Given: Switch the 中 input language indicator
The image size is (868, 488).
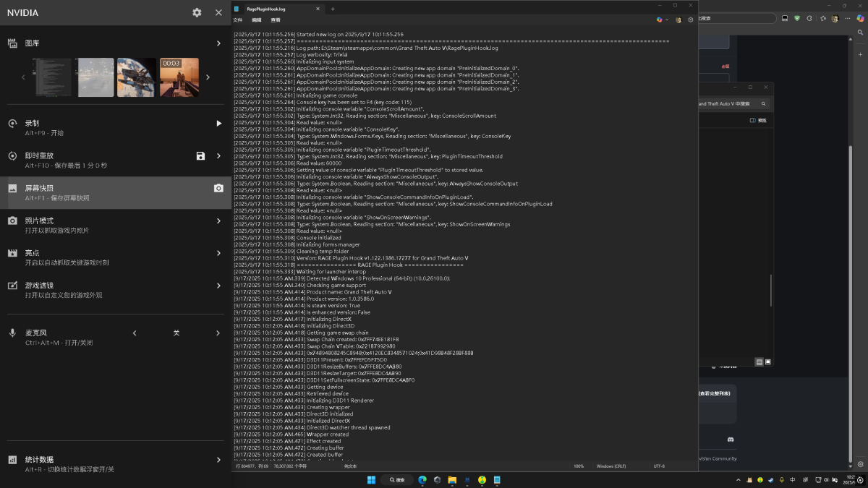Looking at the screenshot, I should pyautogui.click(x=793, y=480).
